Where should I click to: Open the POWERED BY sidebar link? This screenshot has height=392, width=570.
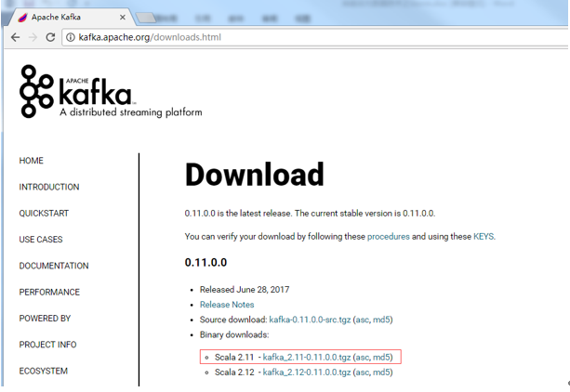45,319
